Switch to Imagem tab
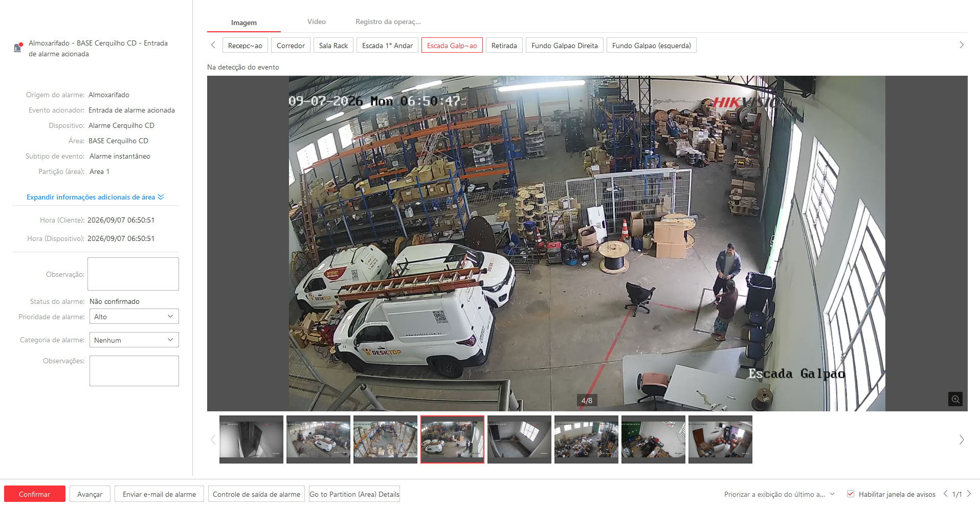The image size is (980, 507). (244, 23)
